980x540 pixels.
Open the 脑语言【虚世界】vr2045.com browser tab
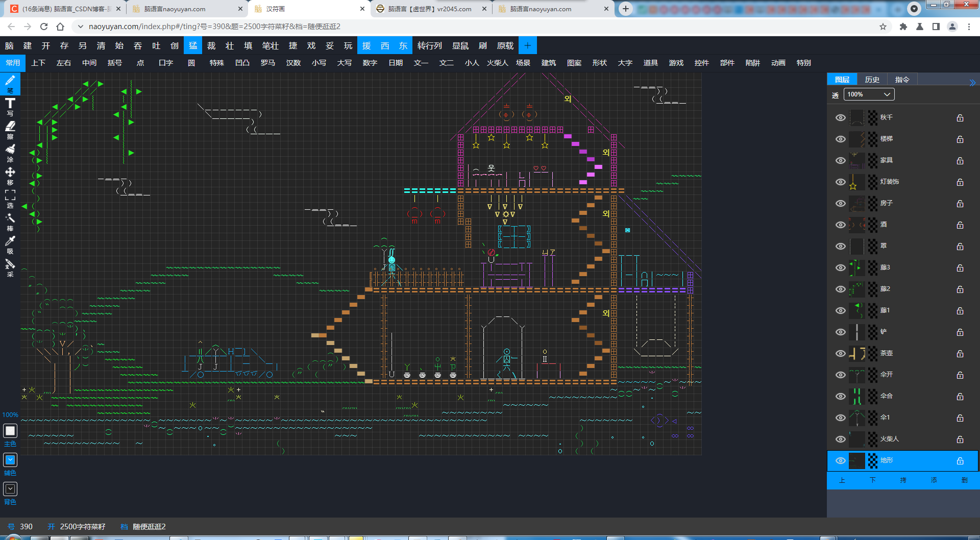click(430, 9)
